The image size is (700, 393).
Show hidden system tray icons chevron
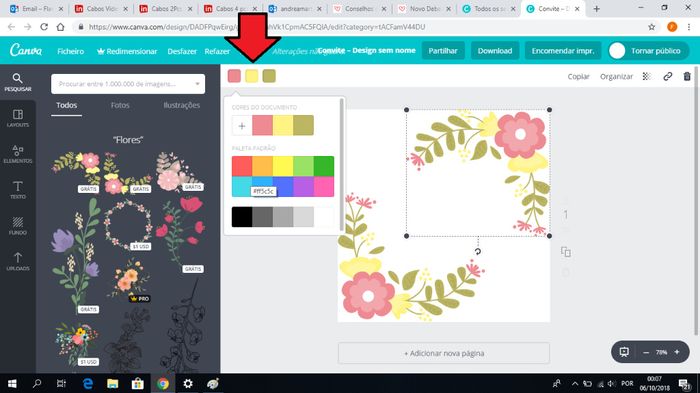pos(575,383)
